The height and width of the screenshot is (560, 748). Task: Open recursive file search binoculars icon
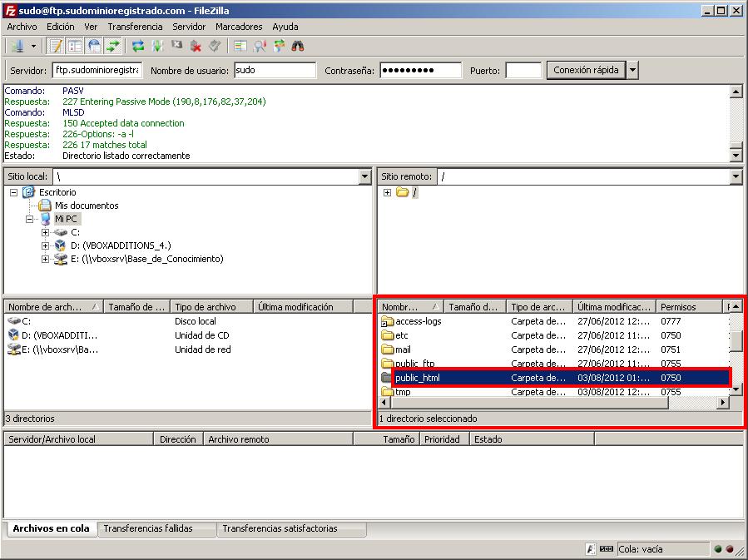tap(298, 46)
